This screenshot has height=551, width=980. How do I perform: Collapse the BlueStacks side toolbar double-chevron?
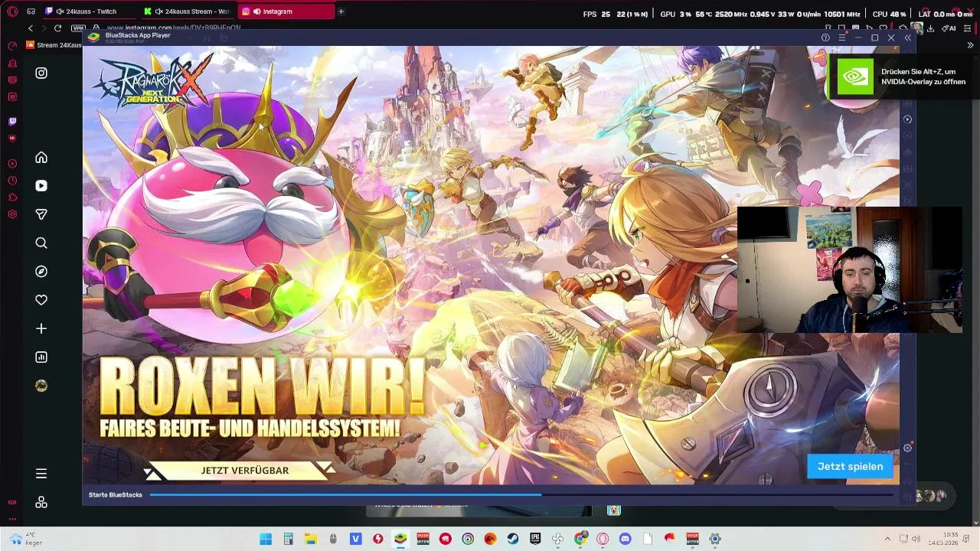point(907,37)
